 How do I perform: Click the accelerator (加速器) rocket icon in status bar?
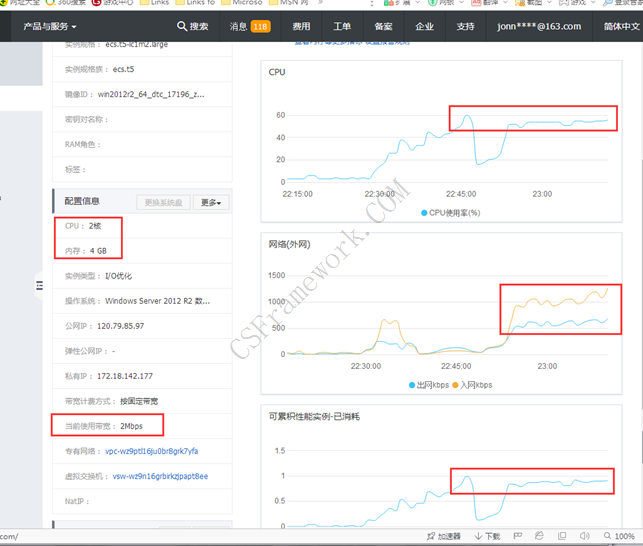click(x=431, y=536)
